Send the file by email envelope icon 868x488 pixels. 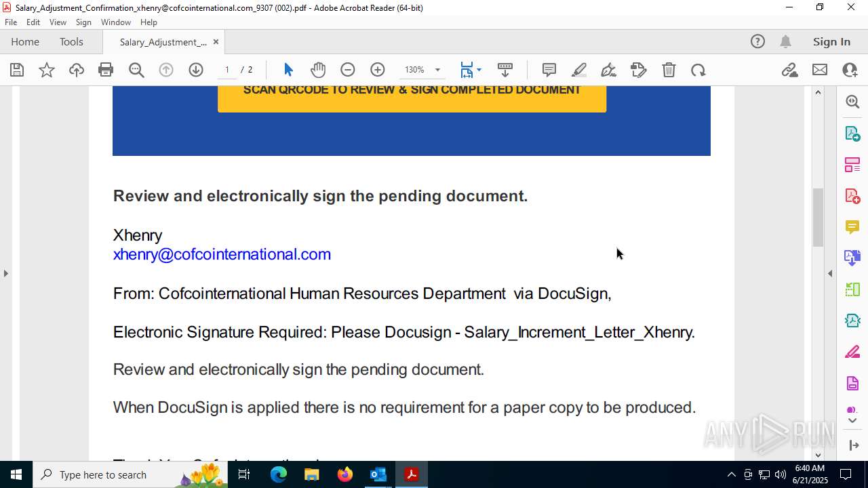pos(820,70)
